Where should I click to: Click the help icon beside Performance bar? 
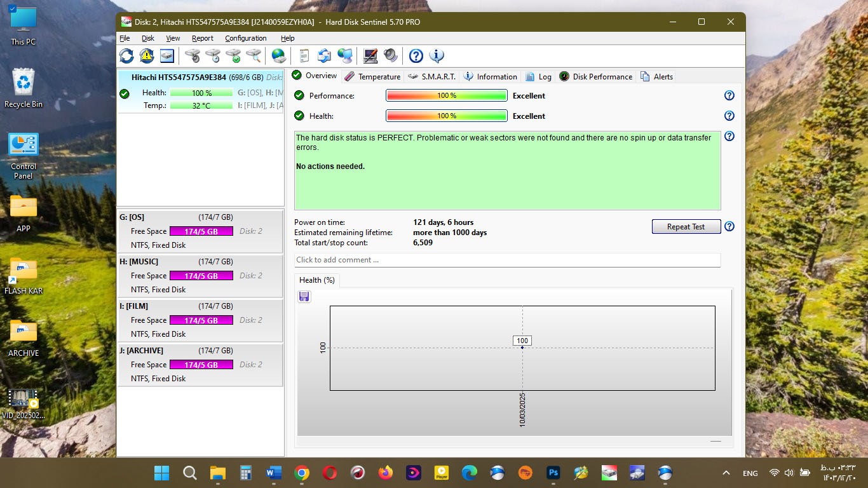point(729,95)
